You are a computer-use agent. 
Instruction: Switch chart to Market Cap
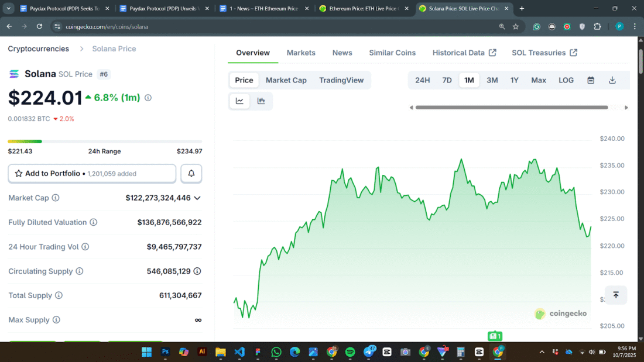tap(286, 80)
